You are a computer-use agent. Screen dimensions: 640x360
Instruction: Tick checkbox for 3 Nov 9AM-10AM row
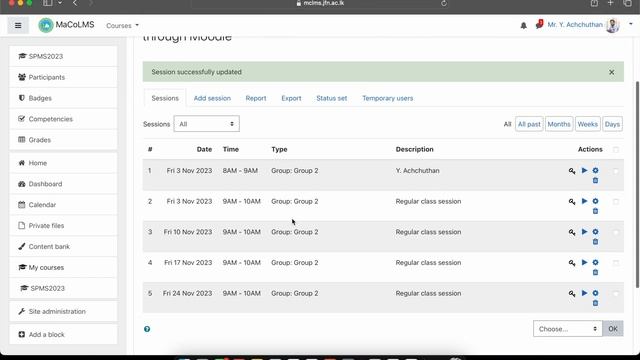pos(616,202)
